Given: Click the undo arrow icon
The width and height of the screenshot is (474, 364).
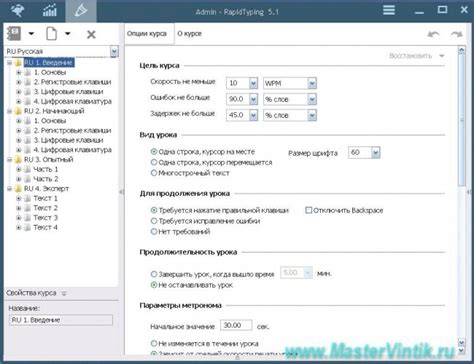Looking at the screenshot, I should click(433, 34).
